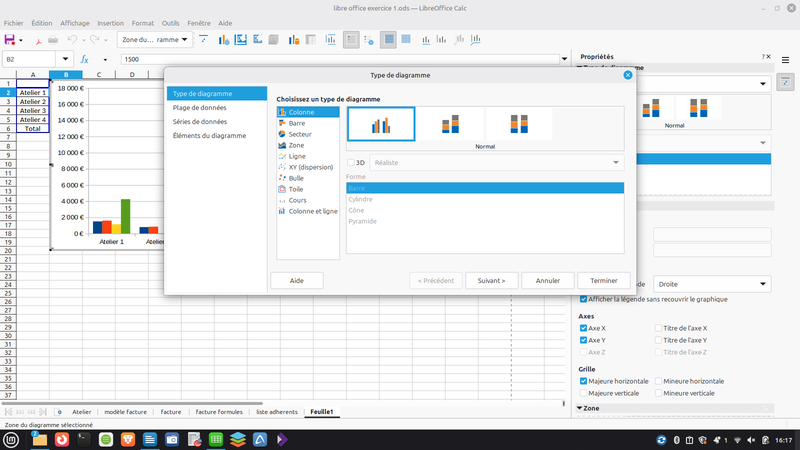Uncheck the Axe X checkbox
This screenshot has width=800, height=450.
(x=583, y=328)
